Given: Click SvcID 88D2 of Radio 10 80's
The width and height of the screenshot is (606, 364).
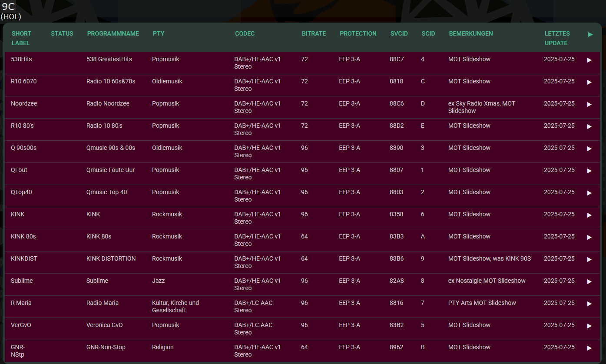Looking at the screenshot, I should (x=397, y=126).
